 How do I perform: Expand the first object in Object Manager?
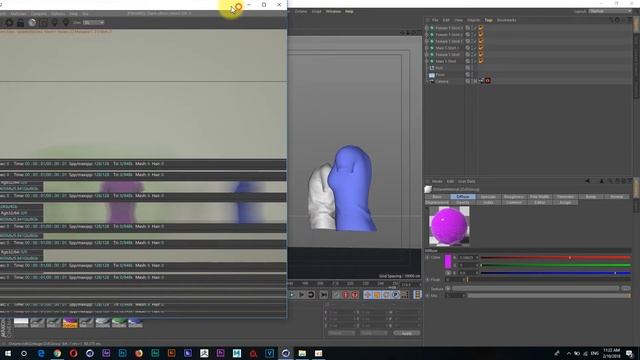(x=427, y=28)
